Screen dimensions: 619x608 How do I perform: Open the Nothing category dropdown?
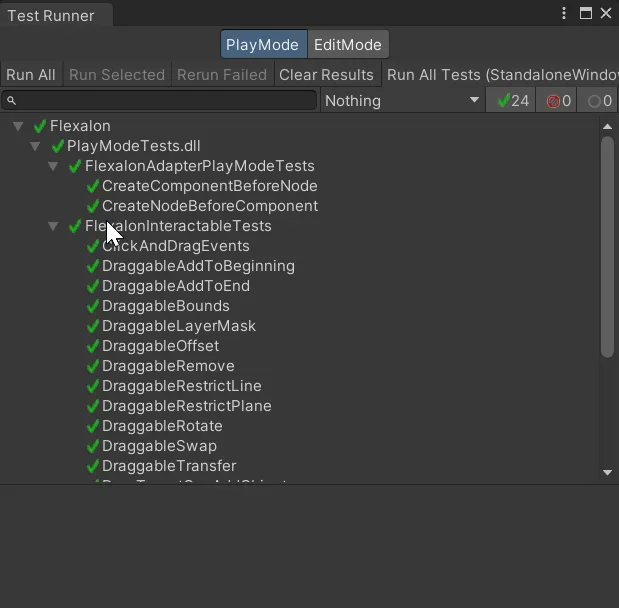(402, 101)
